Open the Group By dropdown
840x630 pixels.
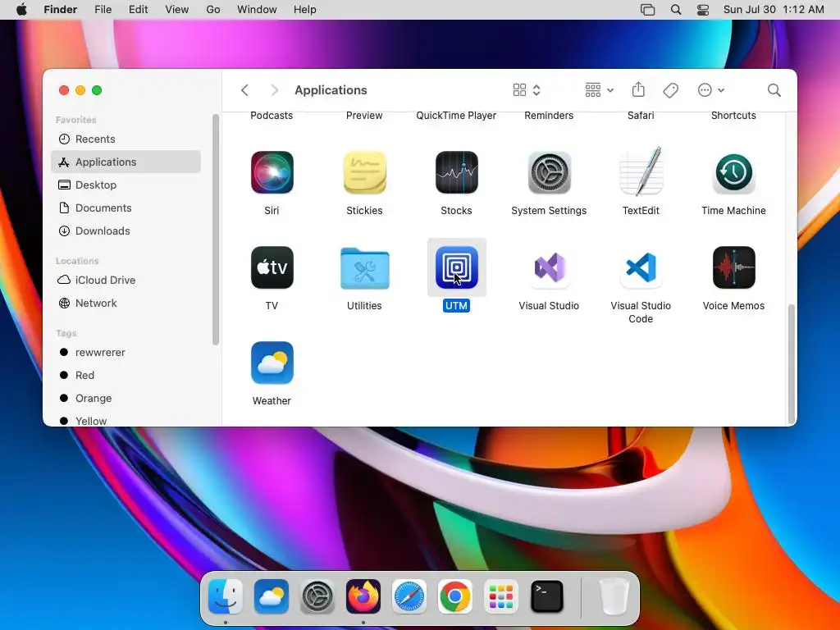599,90
